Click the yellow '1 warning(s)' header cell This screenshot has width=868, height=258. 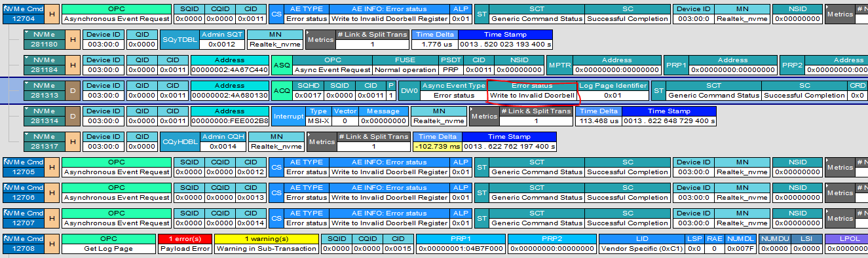[266, 240]
